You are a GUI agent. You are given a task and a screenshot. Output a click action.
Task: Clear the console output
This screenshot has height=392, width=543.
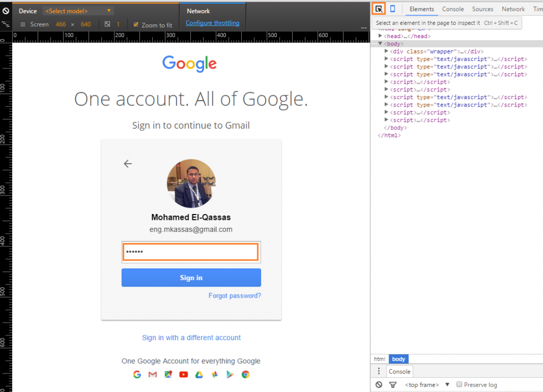379,384
